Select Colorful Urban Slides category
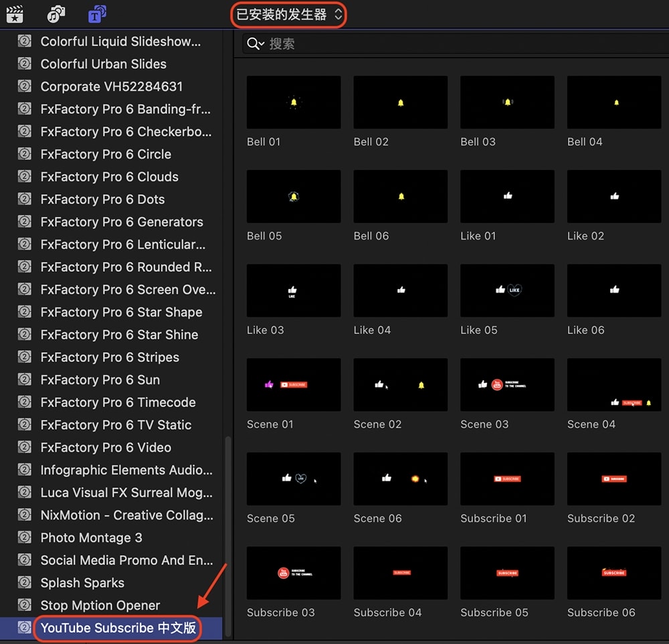The image size is (669, 644). coord(103,64)
